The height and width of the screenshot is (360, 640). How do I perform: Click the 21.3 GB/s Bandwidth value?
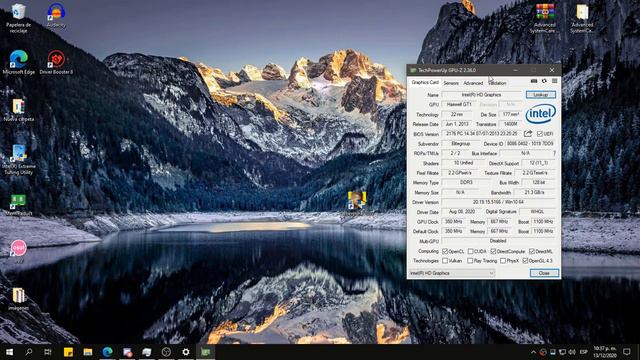point(535,192)
